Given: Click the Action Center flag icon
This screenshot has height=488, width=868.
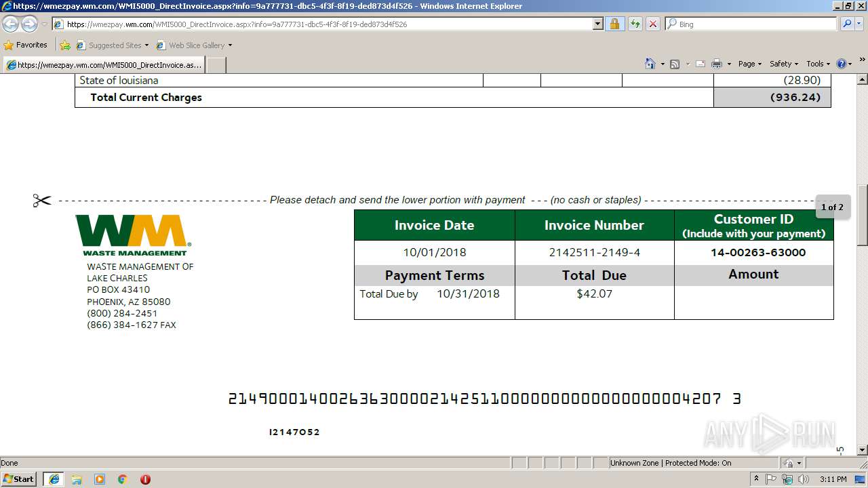Looking at the screenshot, I should click(x=771, y=479).
